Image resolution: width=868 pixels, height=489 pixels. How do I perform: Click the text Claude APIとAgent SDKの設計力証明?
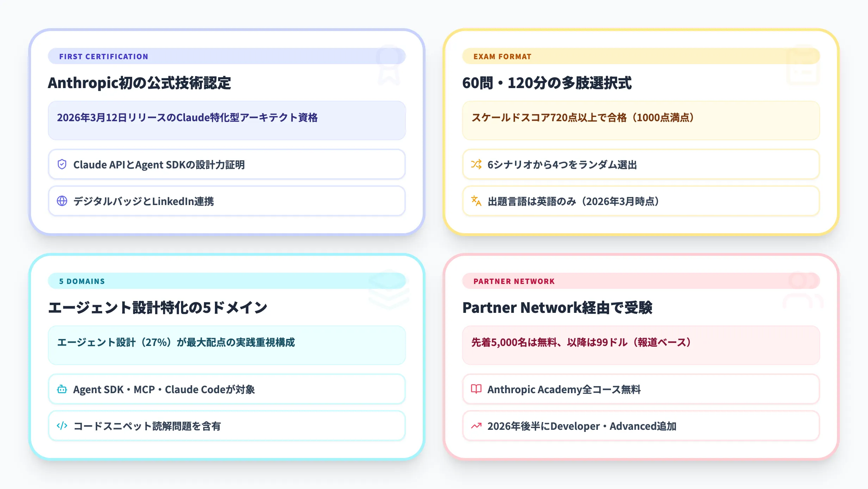159,165
